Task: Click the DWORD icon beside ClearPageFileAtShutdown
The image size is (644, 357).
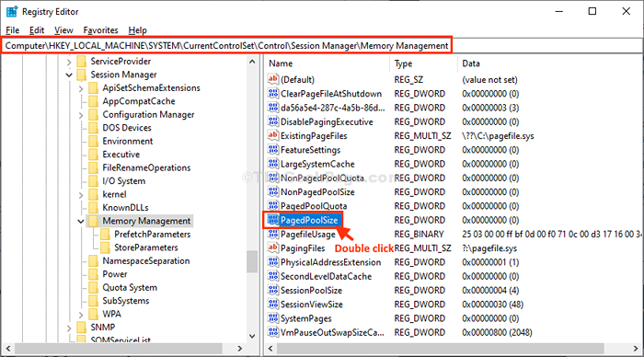Action: [x=273, y=93]
